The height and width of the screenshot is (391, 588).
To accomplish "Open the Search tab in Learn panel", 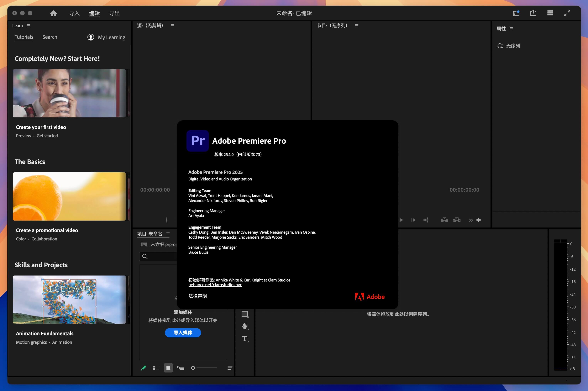I will click(50, 37).
